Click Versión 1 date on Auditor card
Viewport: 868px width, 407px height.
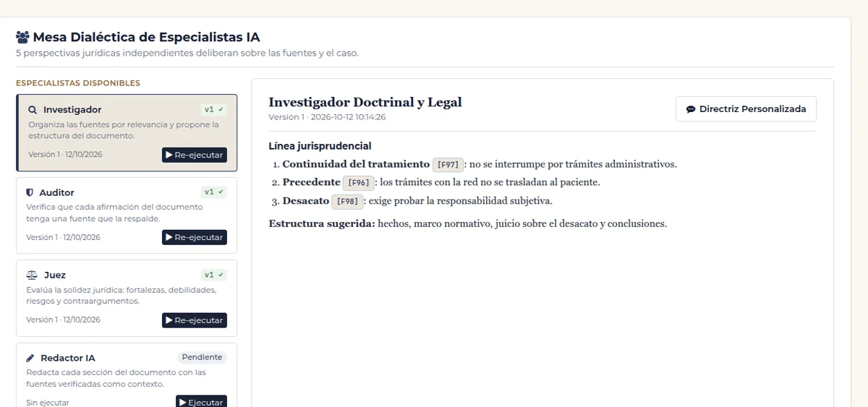click(64, 237)
